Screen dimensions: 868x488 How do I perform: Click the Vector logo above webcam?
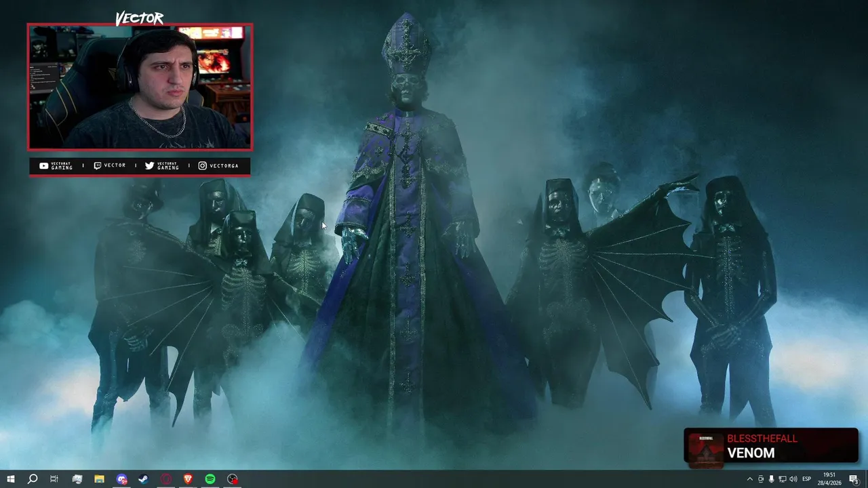[140, 18]
